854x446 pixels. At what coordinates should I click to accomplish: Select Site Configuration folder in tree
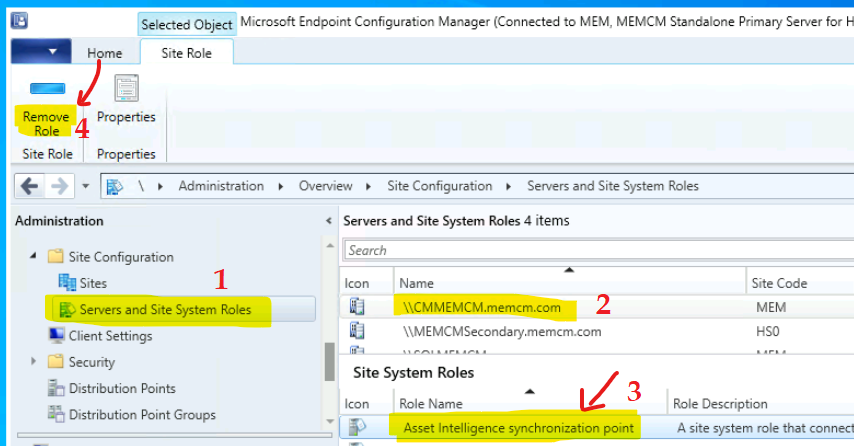click(x=121, y=257)
